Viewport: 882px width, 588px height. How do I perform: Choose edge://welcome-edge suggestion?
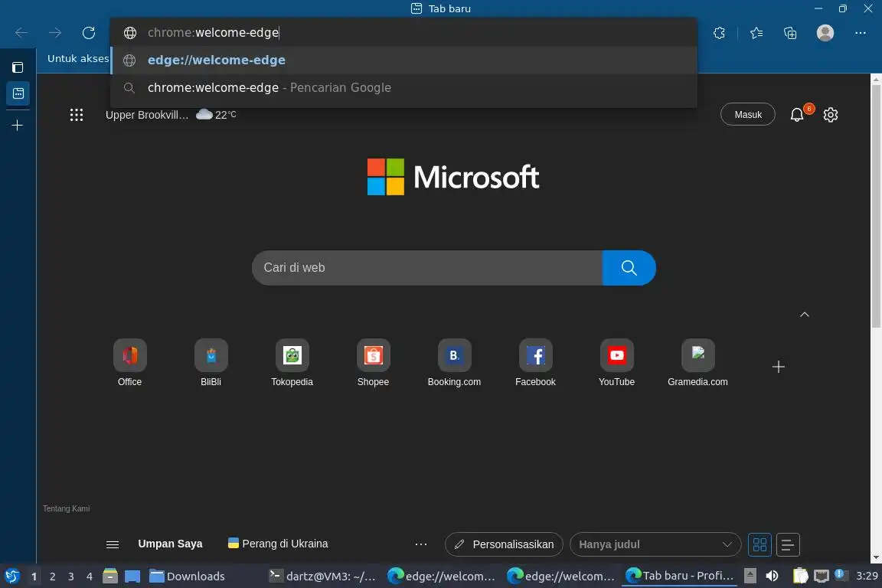tap(404, 60)
